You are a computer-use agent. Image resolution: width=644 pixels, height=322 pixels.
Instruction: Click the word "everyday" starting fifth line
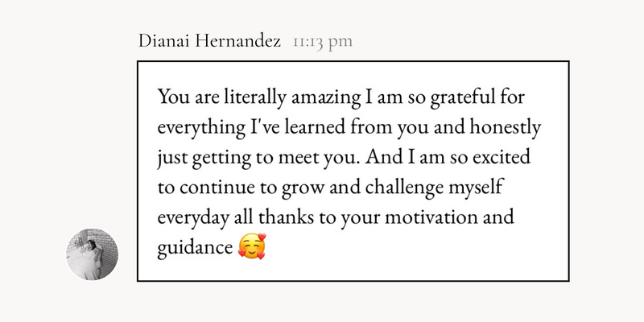point(193,217)
